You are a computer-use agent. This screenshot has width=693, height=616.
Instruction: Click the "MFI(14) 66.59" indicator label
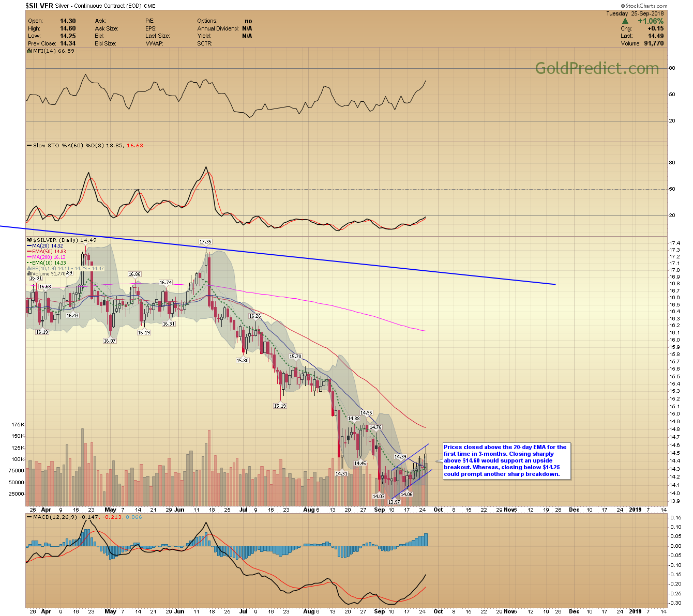click(x=53, y=51)
